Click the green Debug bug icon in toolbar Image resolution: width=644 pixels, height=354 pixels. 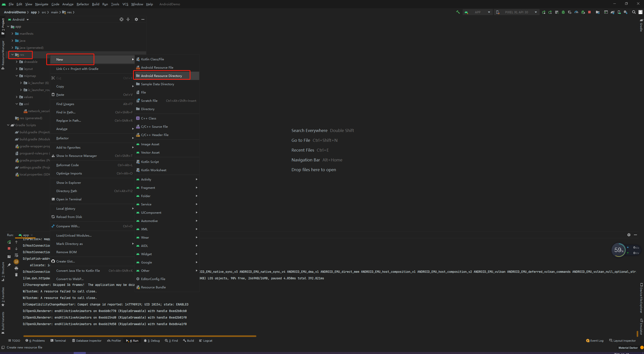[x=563, y=12]
